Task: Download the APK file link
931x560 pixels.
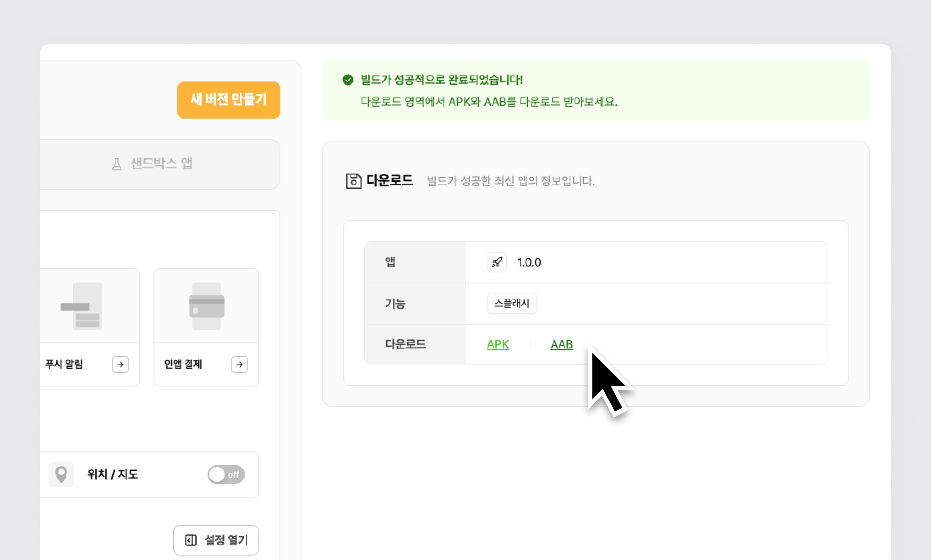Action: coord(498,344)
